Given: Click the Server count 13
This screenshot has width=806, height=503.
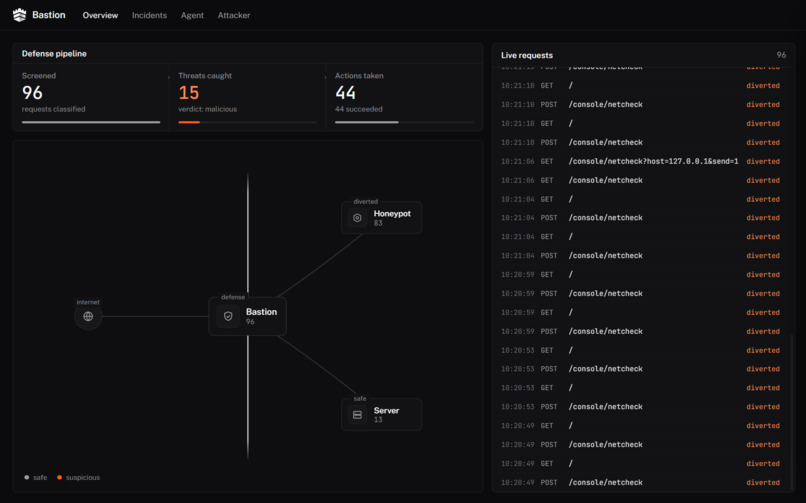Looking at the screenshot, I should [x=378, y=420].
